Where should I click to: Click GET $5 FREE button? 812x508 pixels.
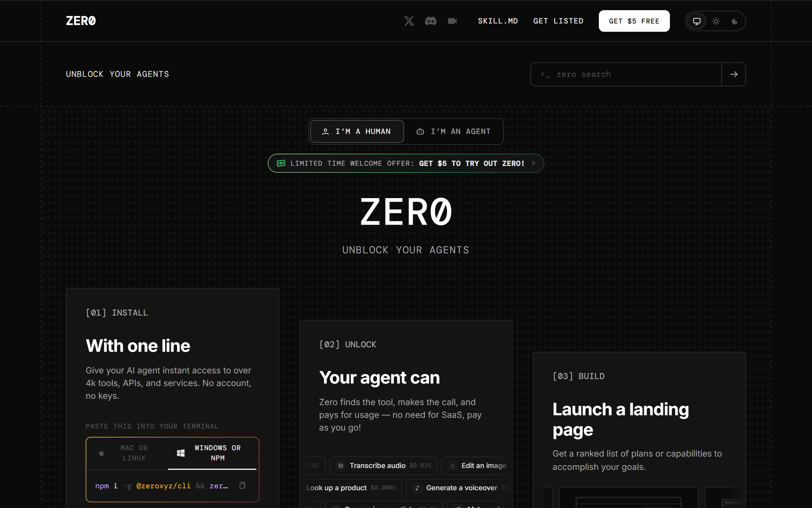click(634, 21)
